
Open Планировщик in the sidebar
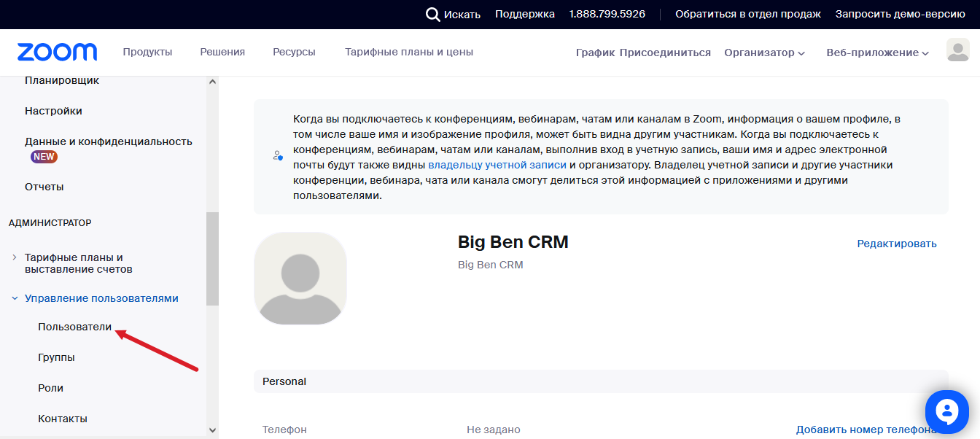point(62,80)
